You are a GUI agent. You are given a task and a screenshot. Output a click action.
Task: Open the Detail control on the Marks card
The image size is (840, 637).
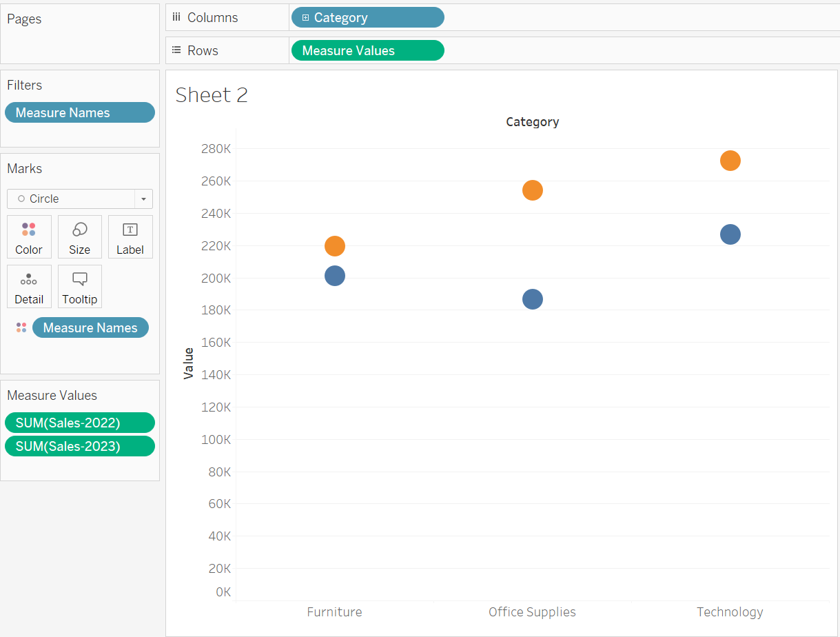coord(29,286)
